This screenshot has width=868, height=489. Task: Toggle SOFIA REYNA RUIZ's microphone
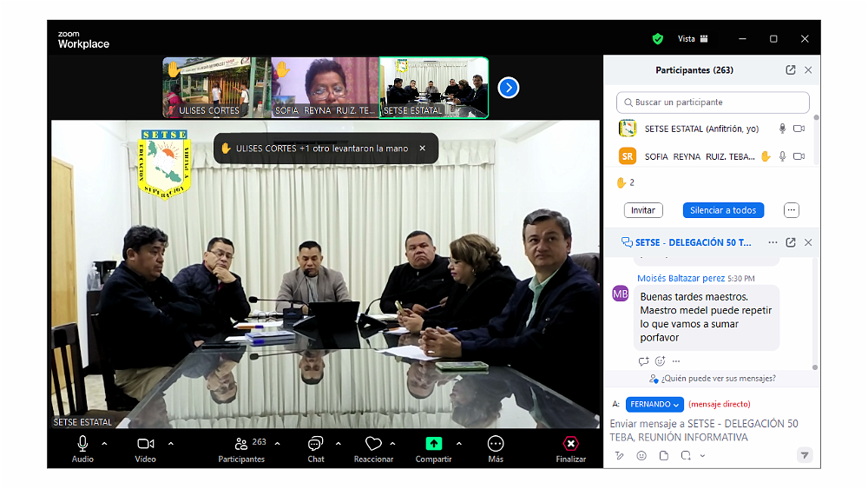[782, 156]
